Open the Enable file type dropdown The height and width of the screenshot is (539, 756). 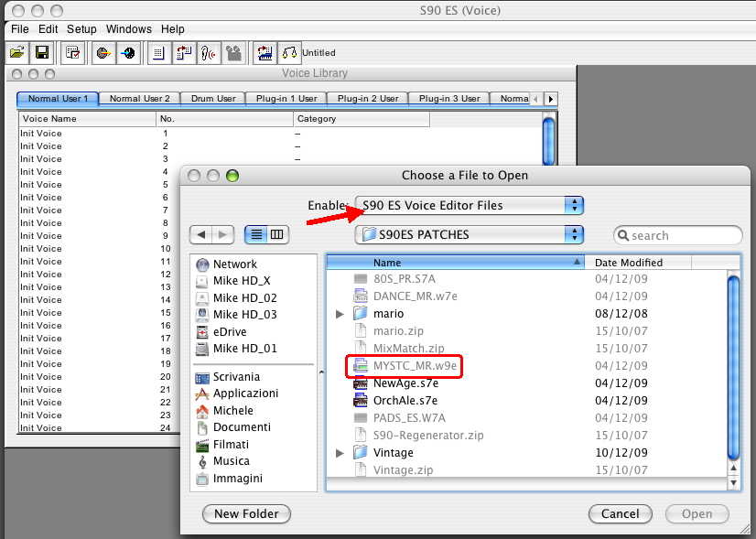click(470, 205)
